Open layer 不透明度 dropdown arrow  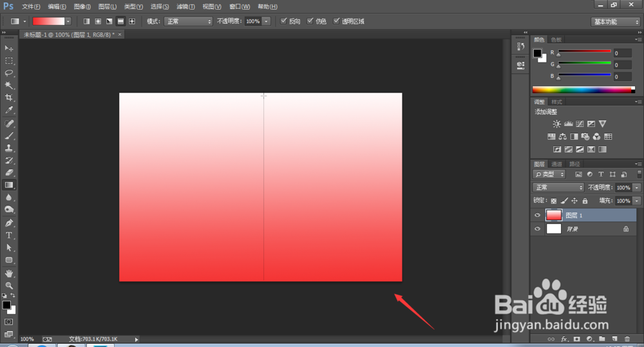click(637, 188)
